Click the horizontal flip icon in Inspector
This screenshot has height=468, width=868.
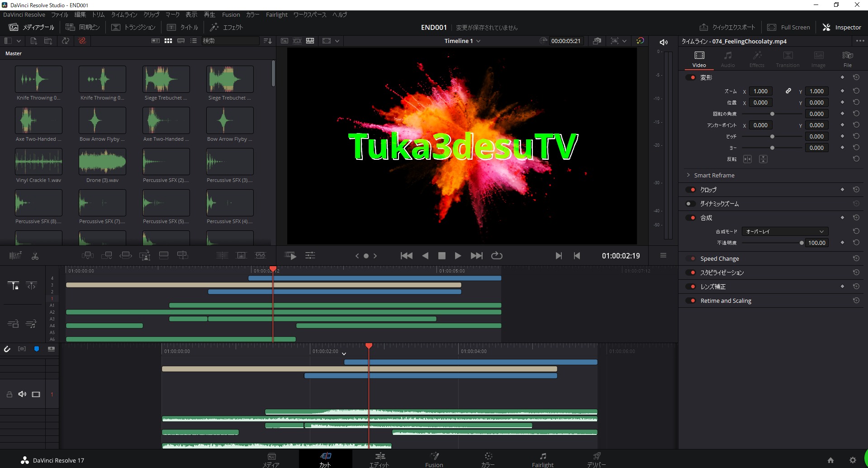tap(747, 159)
